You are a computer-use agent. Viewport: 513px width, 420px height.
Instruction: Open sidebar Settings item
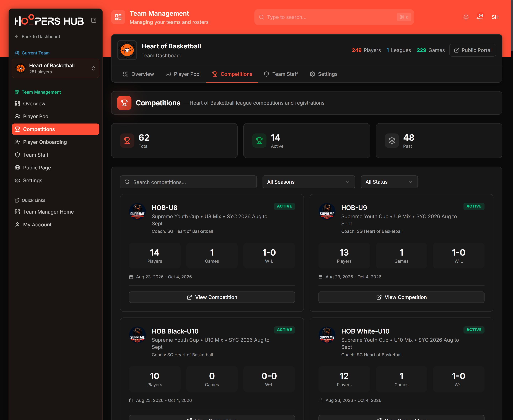point(55,180)
